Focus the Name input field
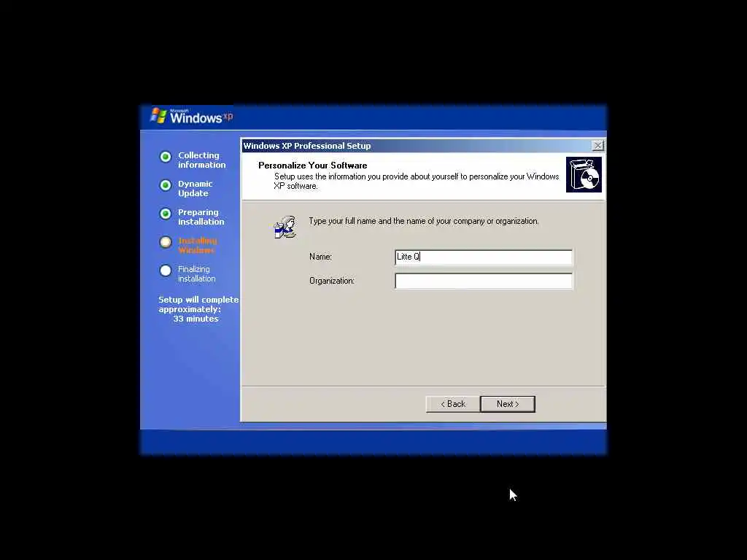Screen dimensions: 747x560 [x=484, y=257]
